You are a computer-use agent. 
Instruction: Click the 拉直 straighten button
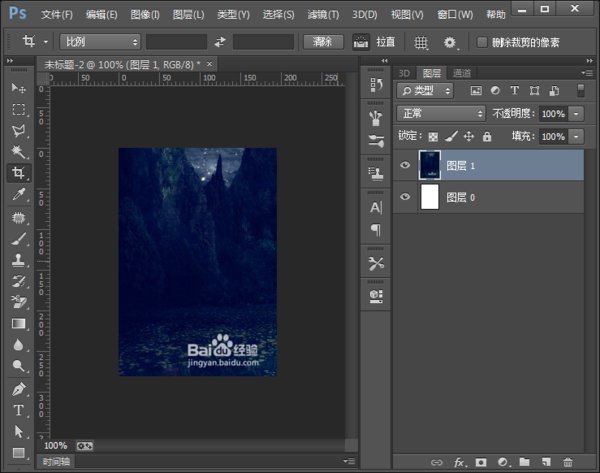[385, 42]
